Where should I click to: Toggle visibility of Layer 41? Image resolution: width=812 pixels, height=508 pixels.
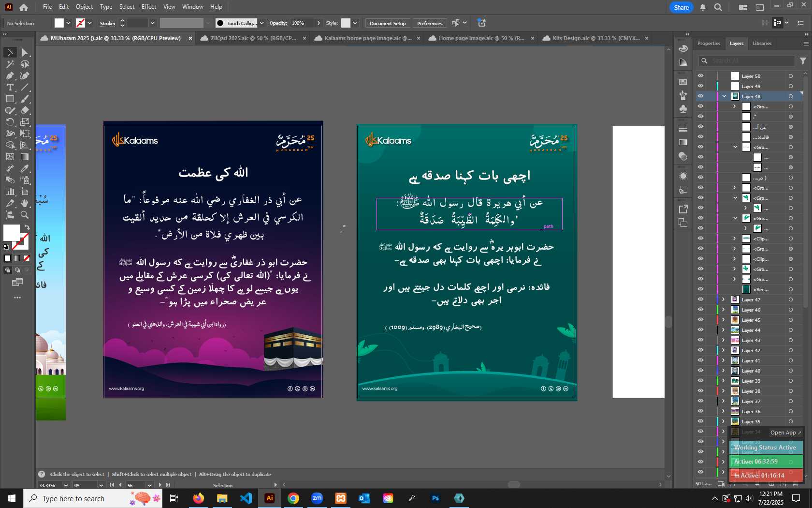[x=700, y=360]
